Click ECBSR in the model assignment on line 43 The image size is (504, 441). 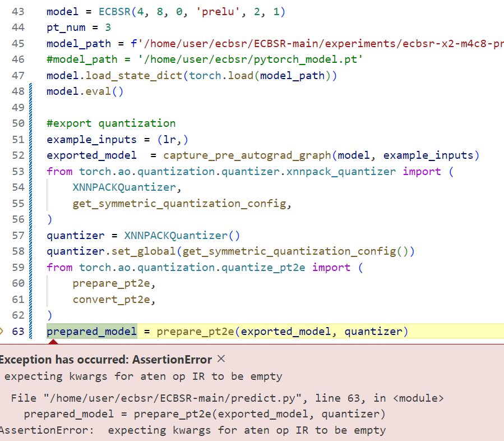pyautogui.click(x=114, y=11)
